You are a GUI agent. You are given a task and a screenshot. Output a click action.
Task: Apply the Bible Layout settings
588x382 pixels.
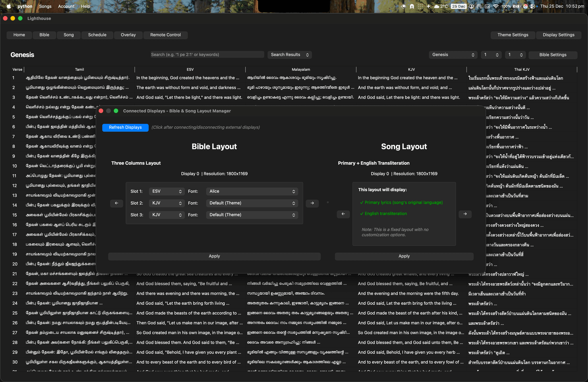[214, 256]
